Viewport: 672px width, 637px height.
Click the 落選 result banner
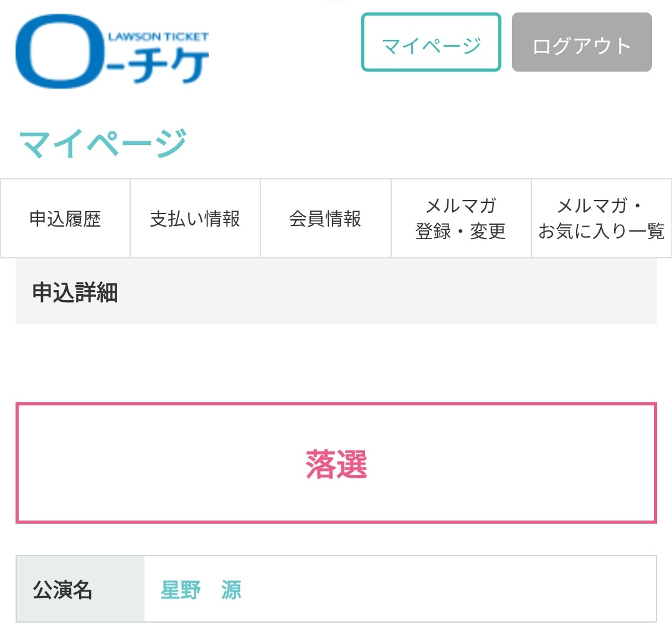point(336,463)
